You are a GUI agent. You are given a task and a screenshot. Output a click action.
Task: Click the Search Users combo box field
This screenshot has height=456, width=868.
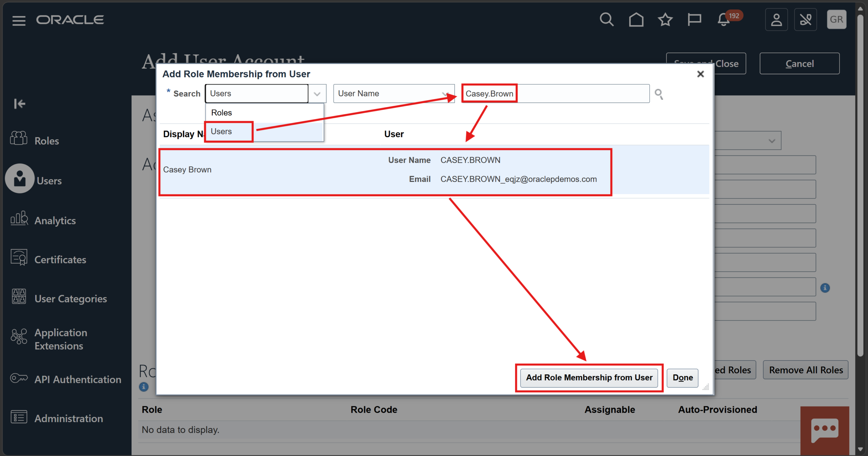257,94
